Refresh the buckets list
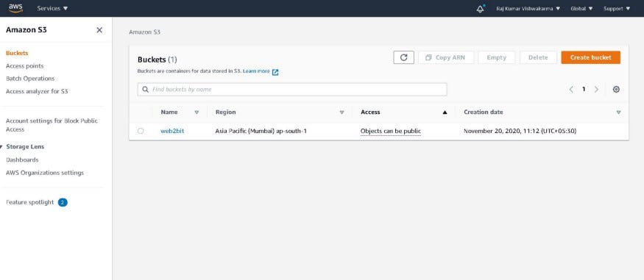 tap(403, 57)
